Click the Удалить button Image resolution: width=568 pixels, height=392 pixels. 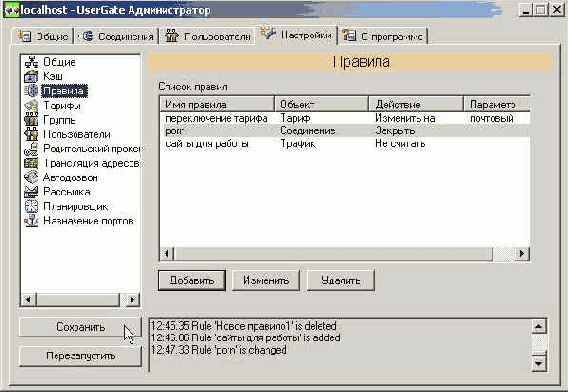pyautogui.click(x=341, y=280)
